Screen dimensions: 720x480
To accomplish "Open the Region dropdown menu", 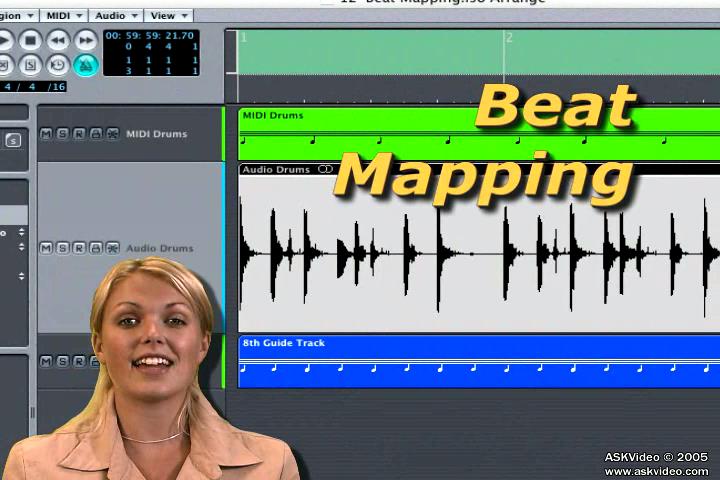I will coord(18,16).
